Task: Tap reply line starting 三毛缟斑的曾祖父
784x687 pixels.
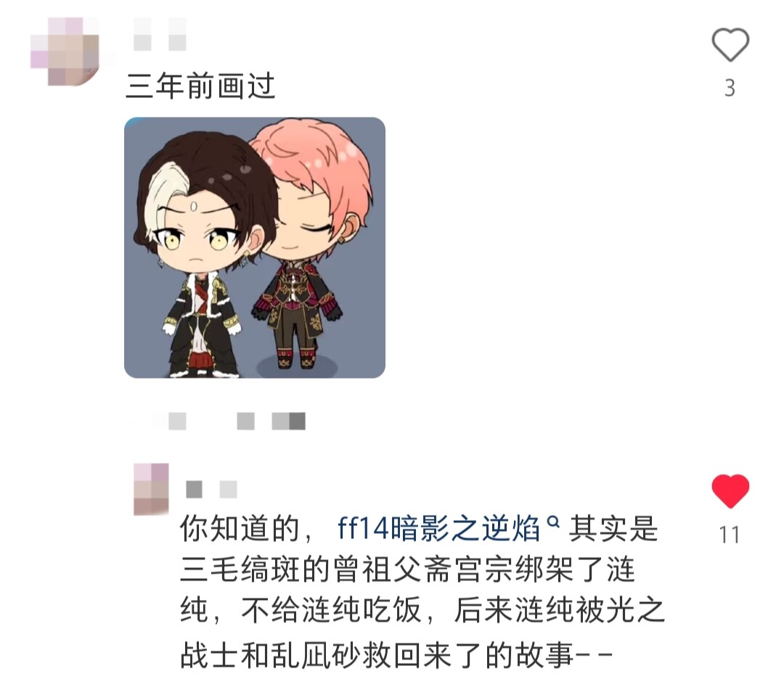Action: (407, 569)
